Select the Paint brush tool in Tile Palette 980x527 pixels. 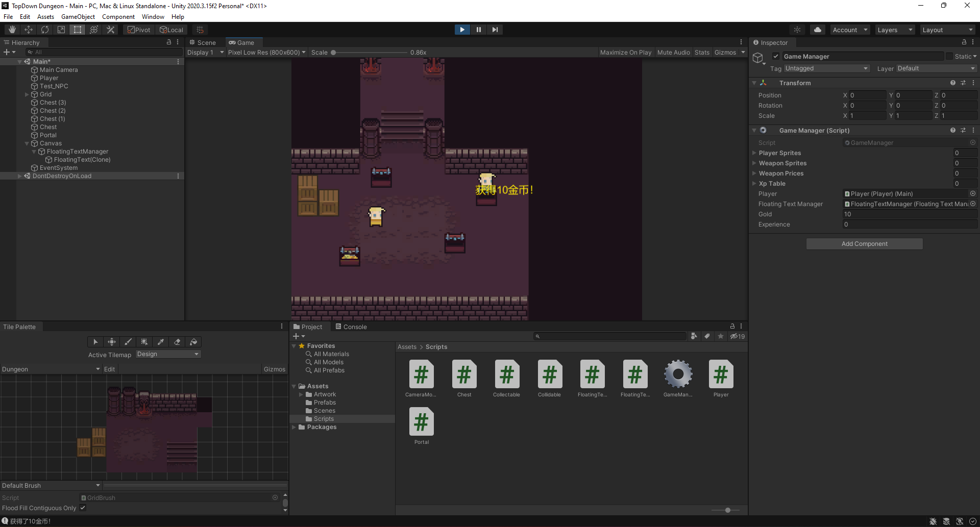(128, 342)
